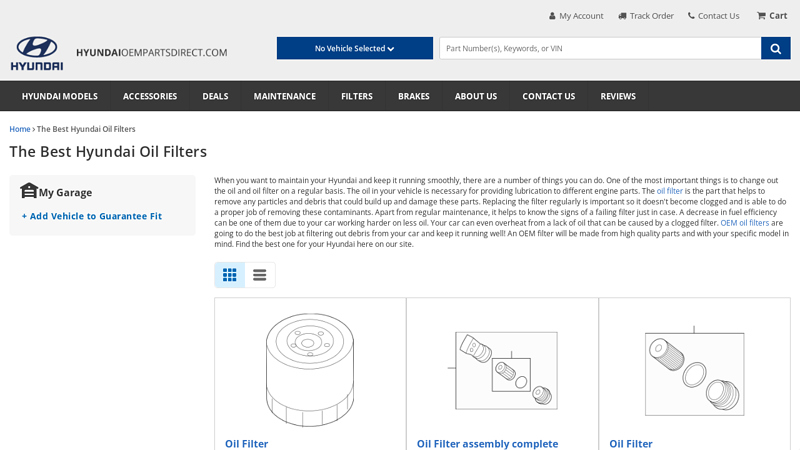Open the HYUNDAIOEMPARTSDIRECT.COM site title link
This screenshot has height=450, width=800.
pos(152,53)
